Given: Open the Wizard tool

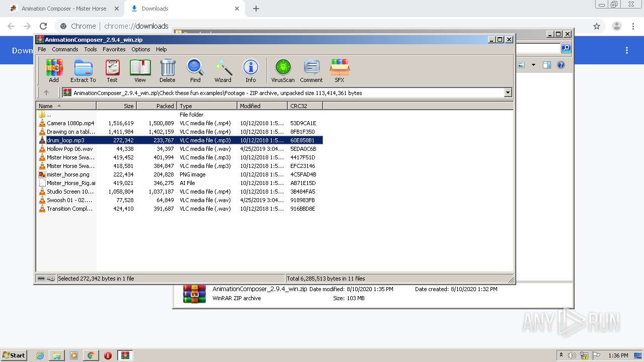Looking at the screenshot, I should [x=223, y=70].
